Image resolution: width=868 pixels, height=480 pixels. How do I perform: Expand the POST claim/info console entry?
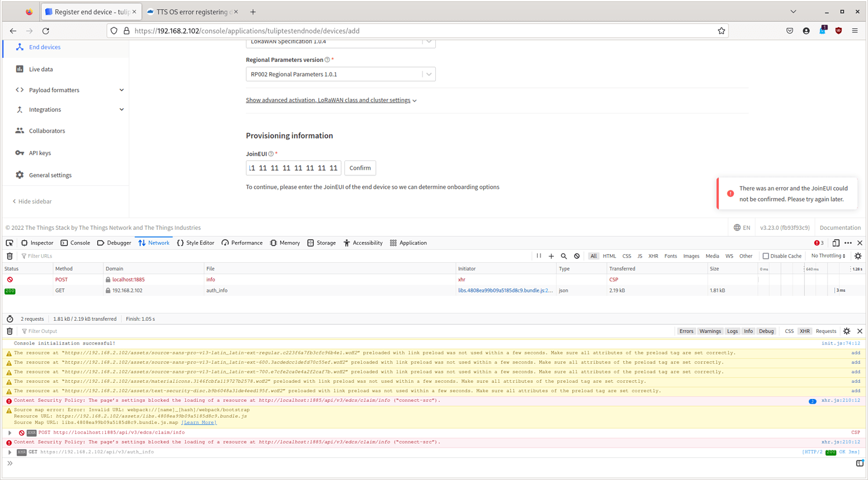coord(10,433)
